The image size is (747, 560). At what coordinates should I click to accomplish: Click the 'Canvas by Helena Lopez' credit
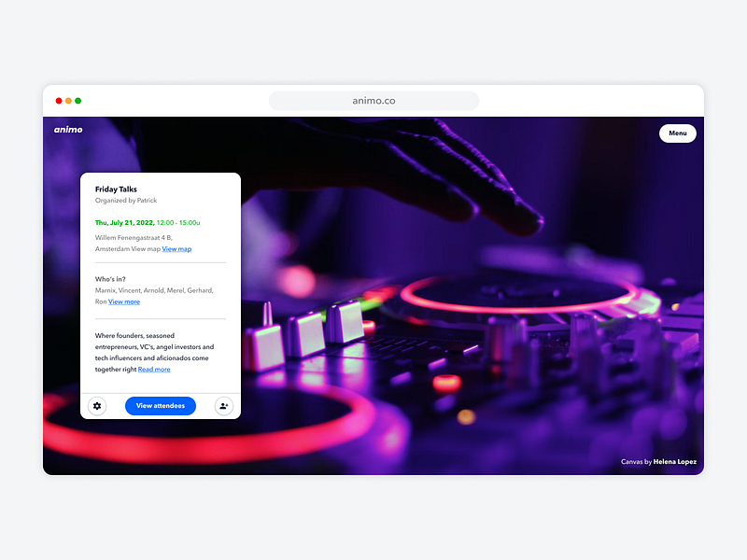(658, 461)
